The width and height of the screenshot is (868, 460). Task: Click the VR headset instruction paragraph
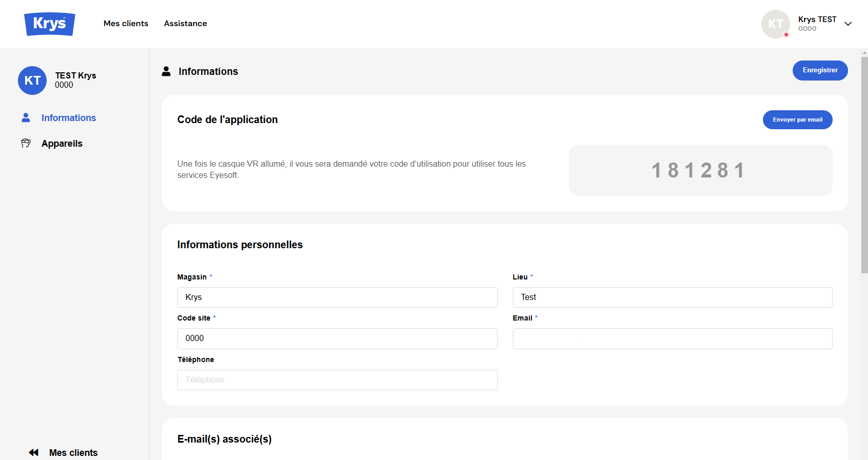click(352, 169)
